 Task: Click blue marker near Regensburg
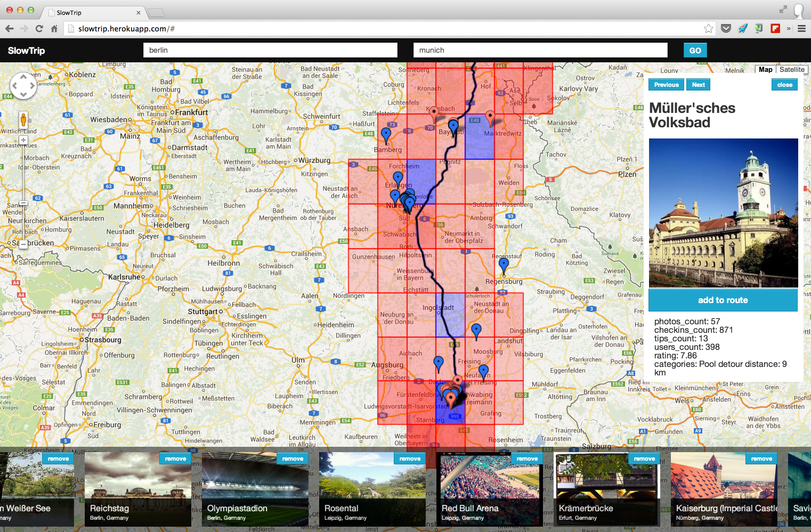point(504,265)
